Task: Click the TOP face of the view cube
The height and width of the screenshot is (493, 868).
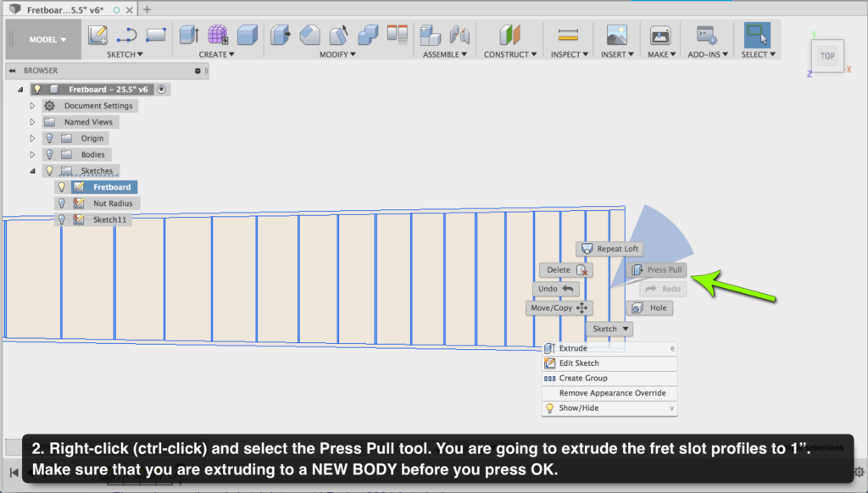Action: point(827,56)
